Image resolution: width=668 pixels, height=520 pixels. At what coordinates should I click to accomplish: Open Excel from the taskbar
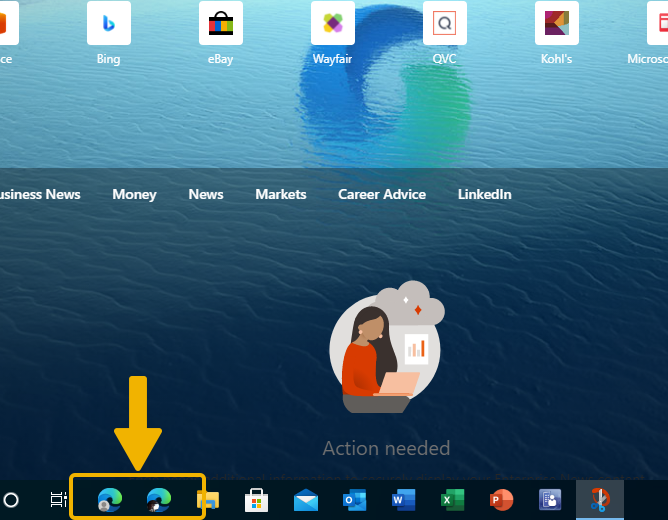(452, 500)
